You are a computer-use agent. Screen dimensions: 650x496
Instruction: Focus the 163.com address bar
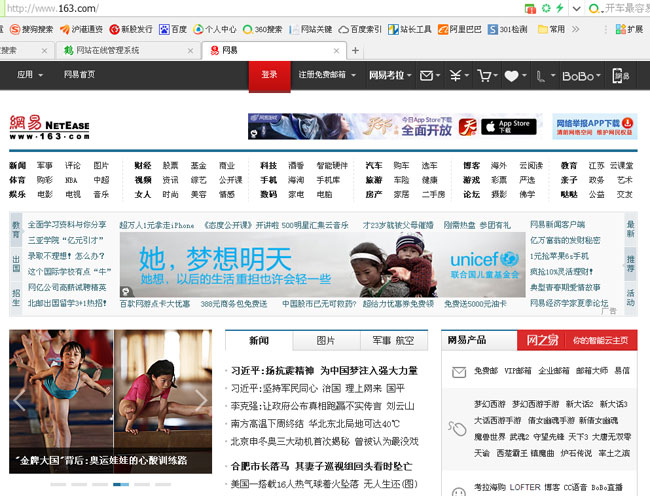[261, 8]
